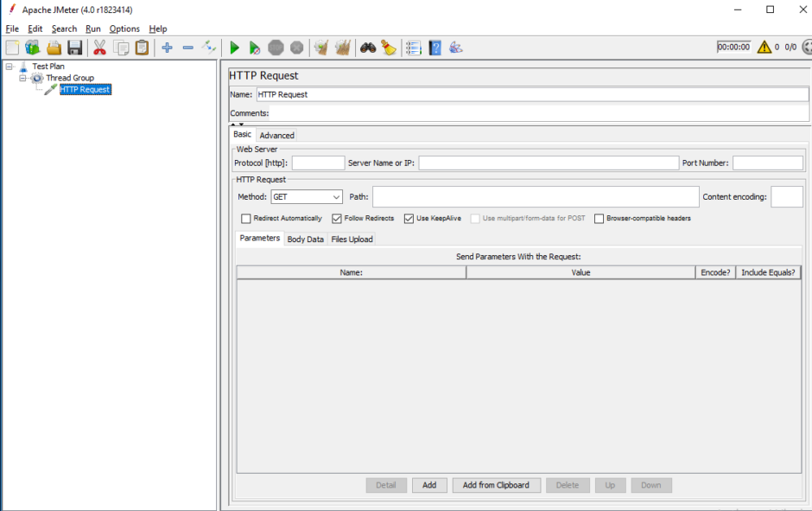
Task: Uncheck Follow Redirects checkbox
Action: pos(337,219)
